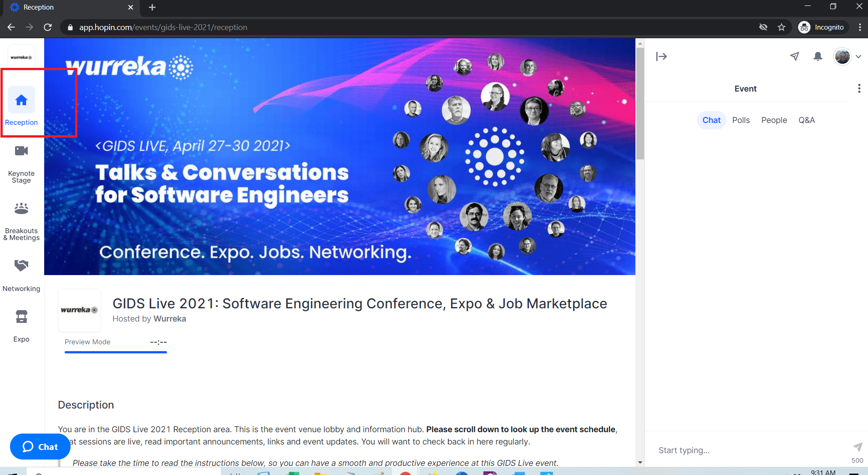Bookmark this page with star icon
The image size is (868, 475).
(x=782, y=27)
